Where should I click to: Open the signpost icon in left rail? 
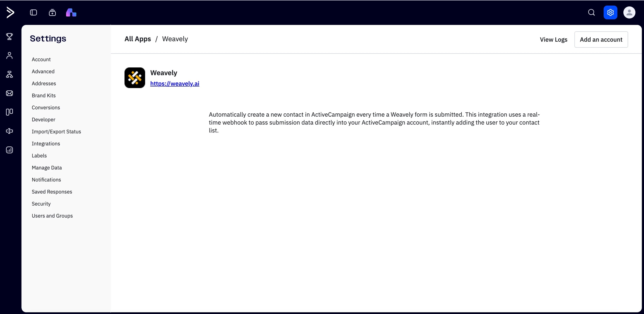pos(9,131)
